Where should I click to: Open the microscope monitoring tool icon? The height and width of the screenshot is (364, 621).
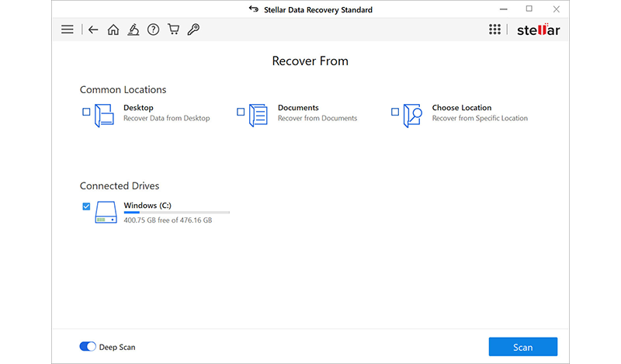pyautogui.click(x=134, y=29)
